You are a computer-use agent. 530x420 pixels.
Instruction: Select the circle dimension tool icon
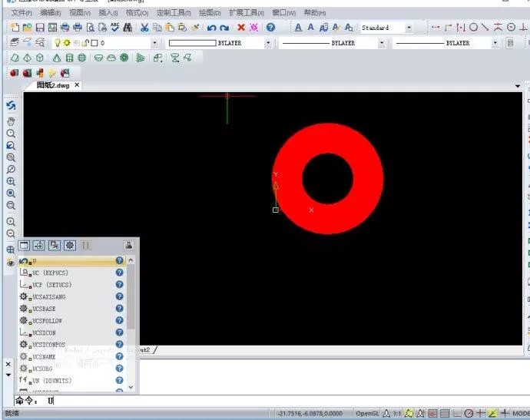[x=474, y=28]
